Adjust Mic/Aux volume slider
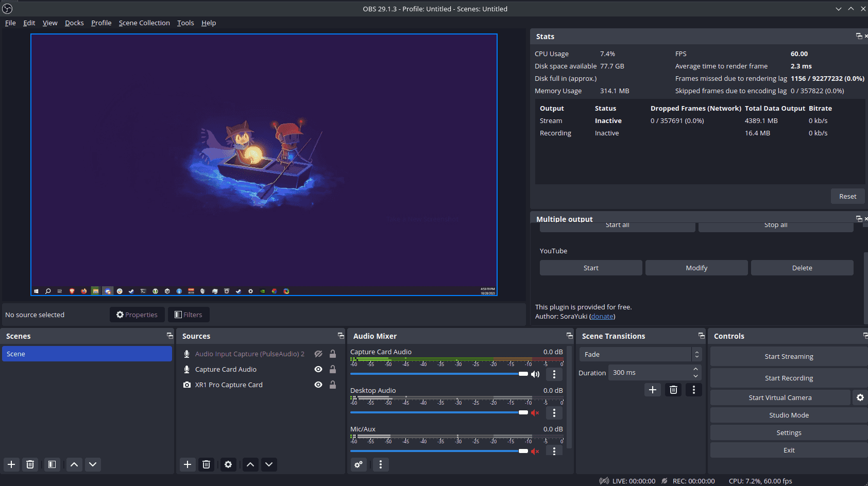This screenshot has width=868, height=486. 439,451
